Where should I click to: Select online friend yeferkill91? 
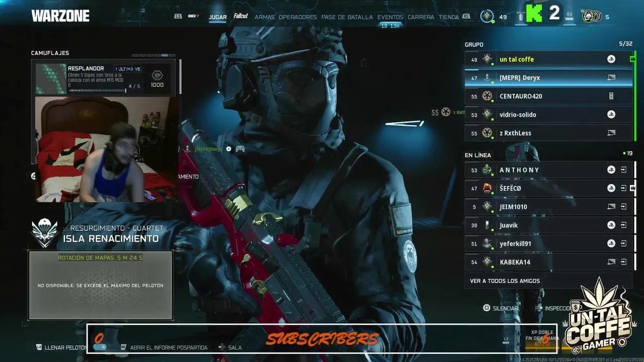[548, 244]
